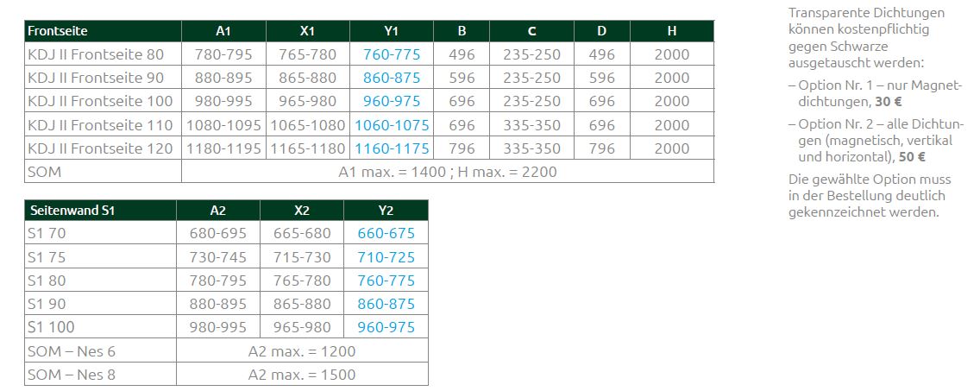This screenshot has width=980, height=391.
Task: Select the H column header
Action: coord(671,31)
